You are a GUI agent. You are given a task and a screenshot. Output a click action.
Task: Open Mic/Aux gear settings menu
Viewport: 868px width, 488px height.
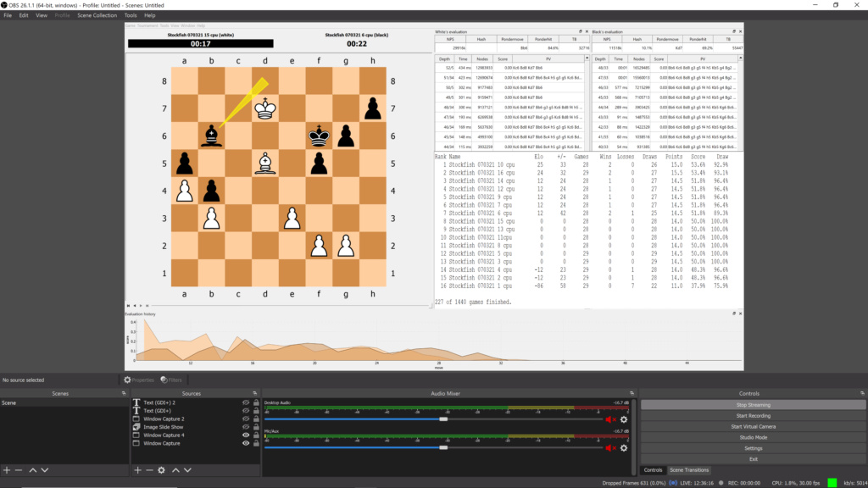(624, 447)
